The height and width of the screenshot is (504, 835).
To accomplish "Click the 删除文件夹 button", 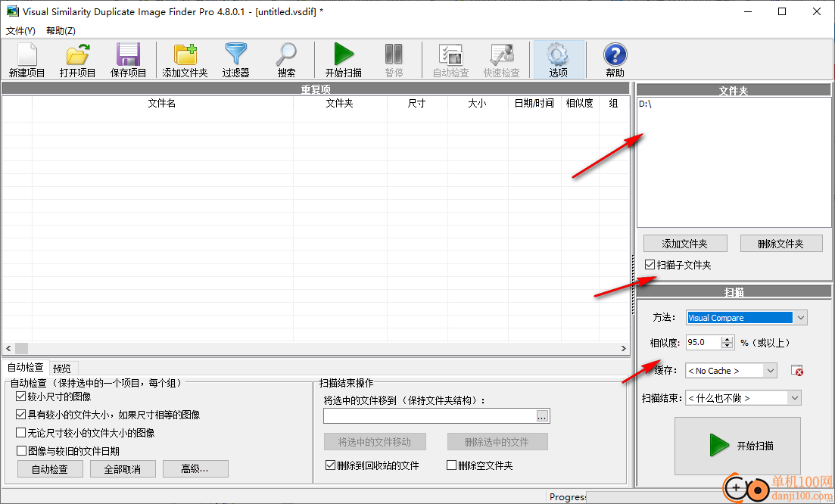I will point(781,244).
